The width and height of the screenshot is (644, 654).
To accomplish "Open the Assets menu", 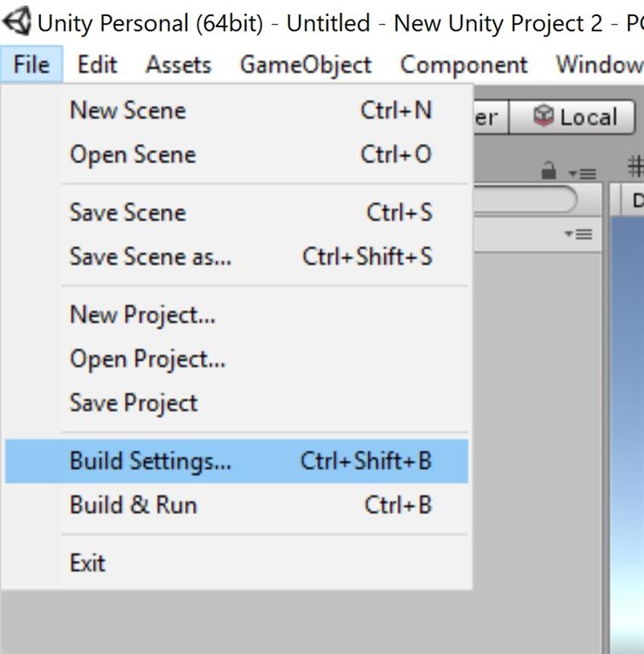I will pos(178,65).
